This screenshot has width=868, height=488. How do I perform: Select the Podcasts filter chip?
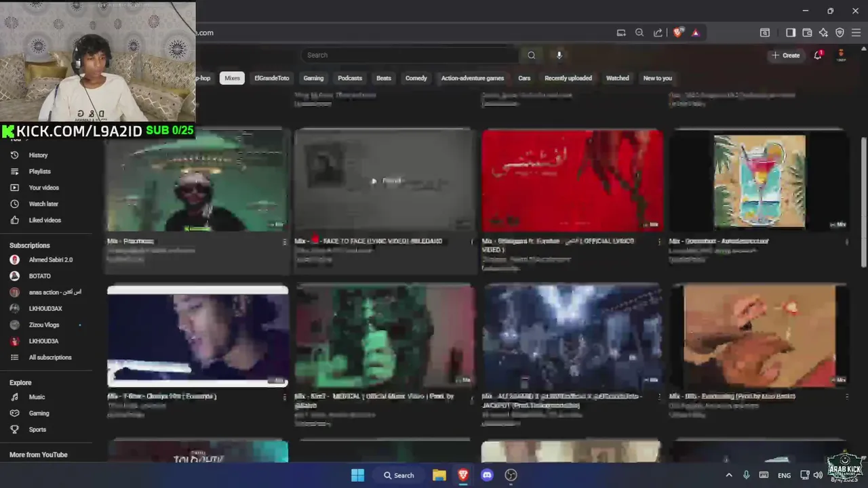350,78
